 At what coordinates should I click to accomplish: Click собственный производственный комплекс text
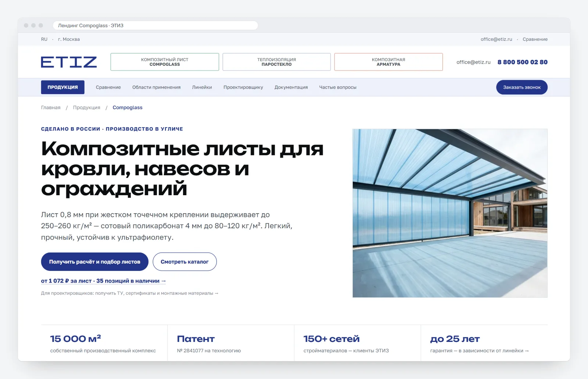103,351
